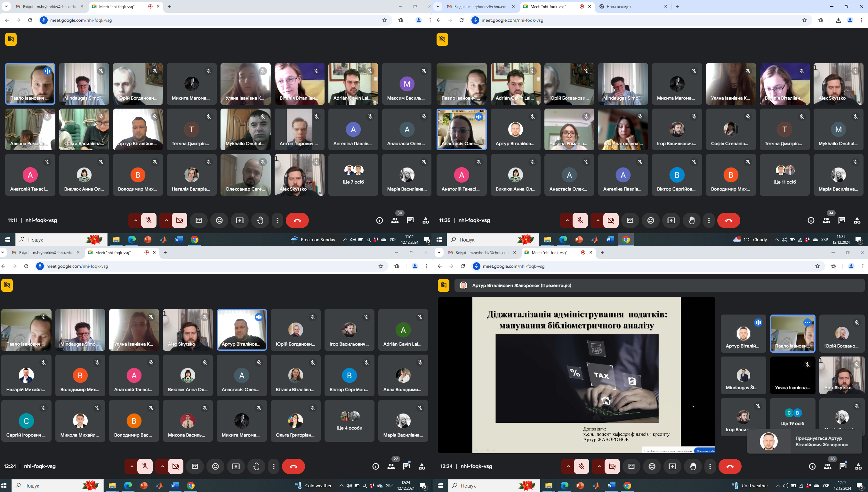Turn on the camera in the 11:35 meeting window

[611, 220]
